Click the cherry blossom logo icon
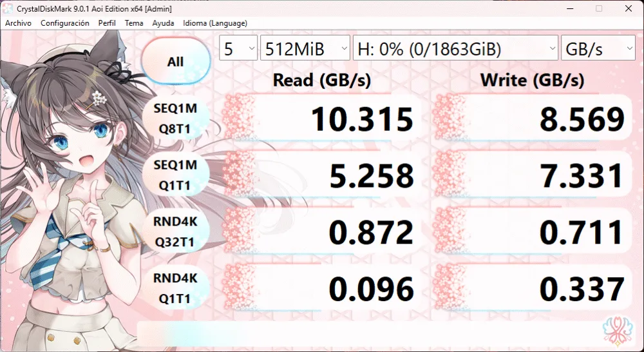The height and width of the screenshot is (352, 644). click(618, 331)
